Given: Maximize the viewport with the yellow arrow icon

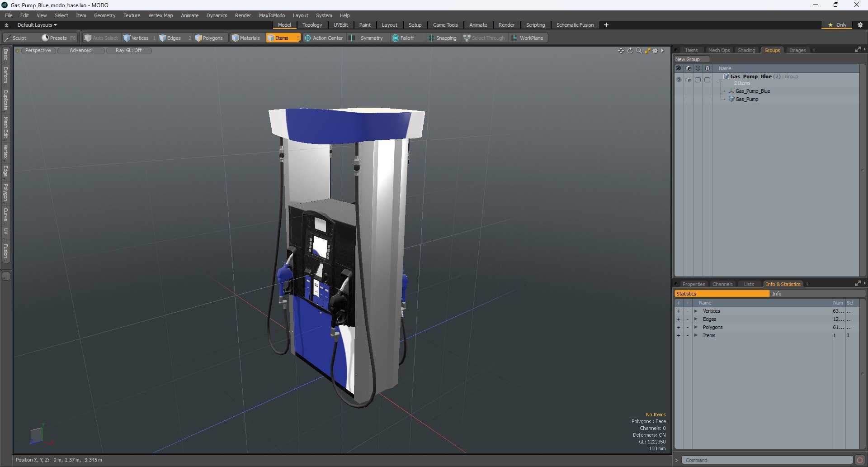Looking at the screenshot, I should (x=647, y=51).
